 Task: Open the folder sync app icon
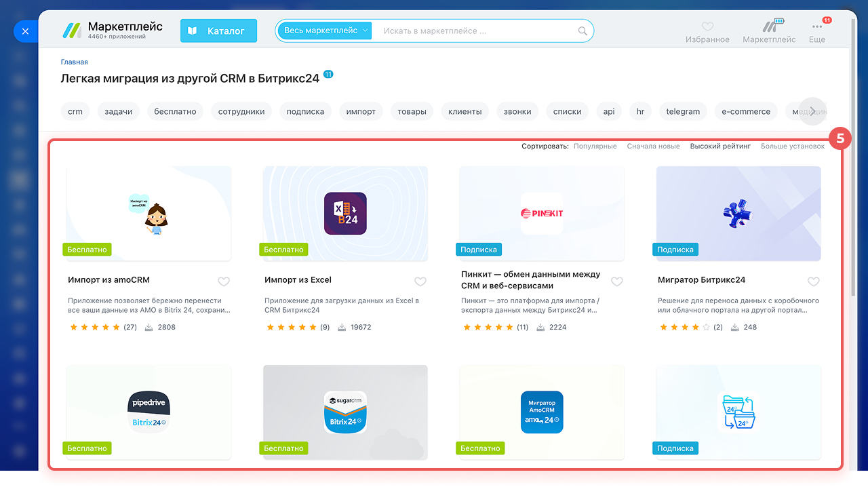(x=738, y=412)
